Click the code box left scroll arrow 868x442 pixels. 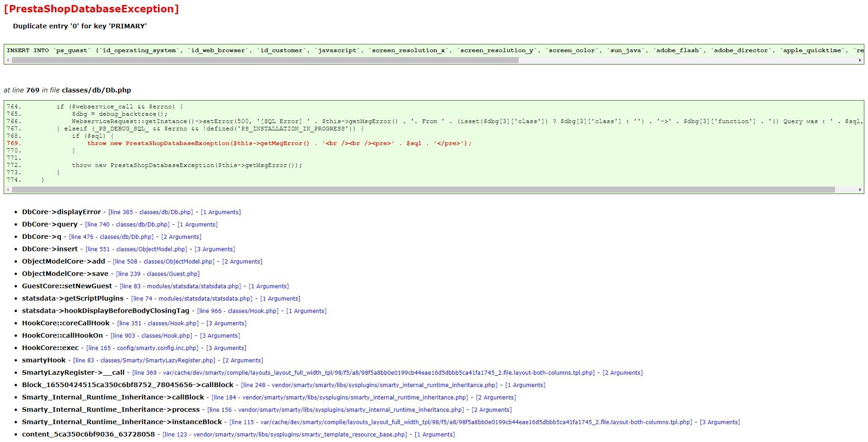click(8, 189)
